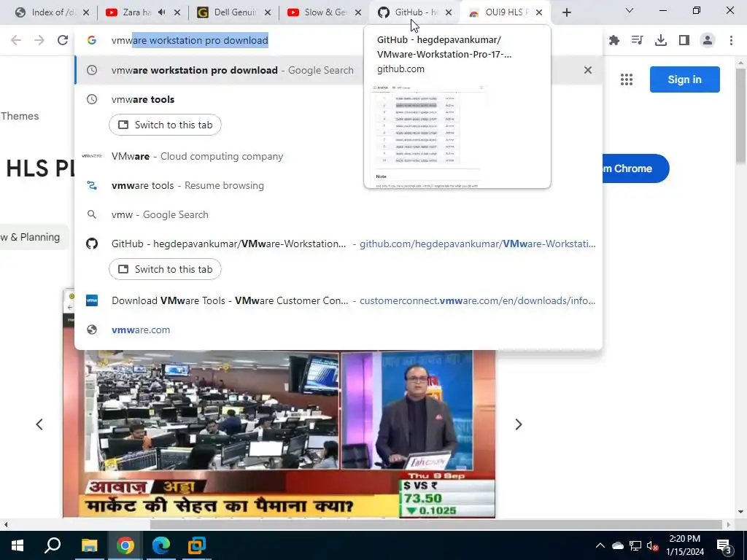The width and height of the screenshot is (747, 560).
Task: Go forward with the forward arrow
Action: [x=39, y=40]
